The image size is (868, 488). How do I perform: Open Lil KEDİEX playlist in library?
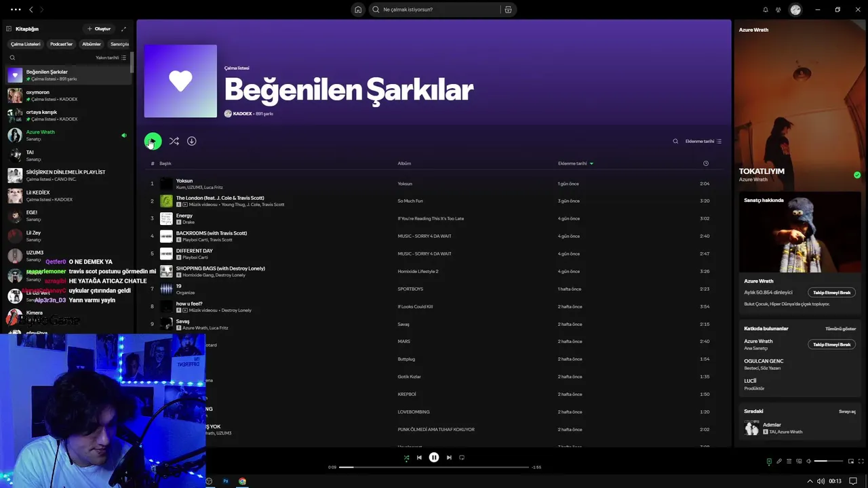point(68,196)
